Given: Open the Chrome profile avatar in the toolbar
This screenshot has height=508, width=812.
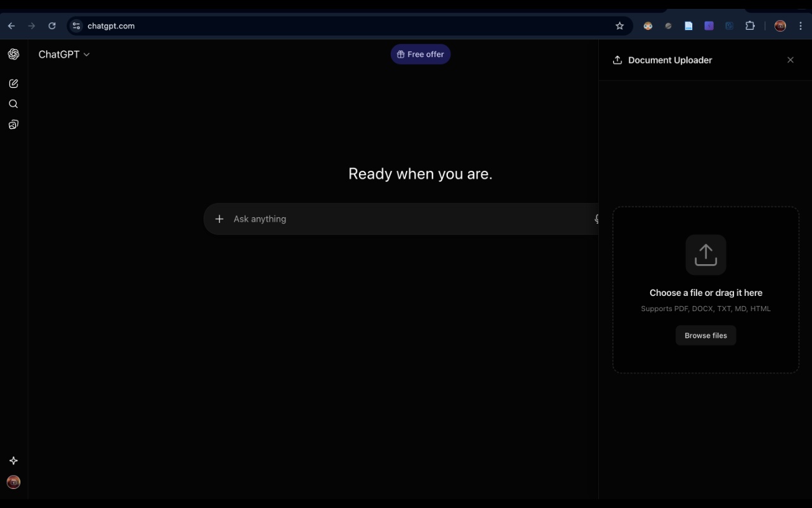Looking at the screenshot, I should pos(780,26).
